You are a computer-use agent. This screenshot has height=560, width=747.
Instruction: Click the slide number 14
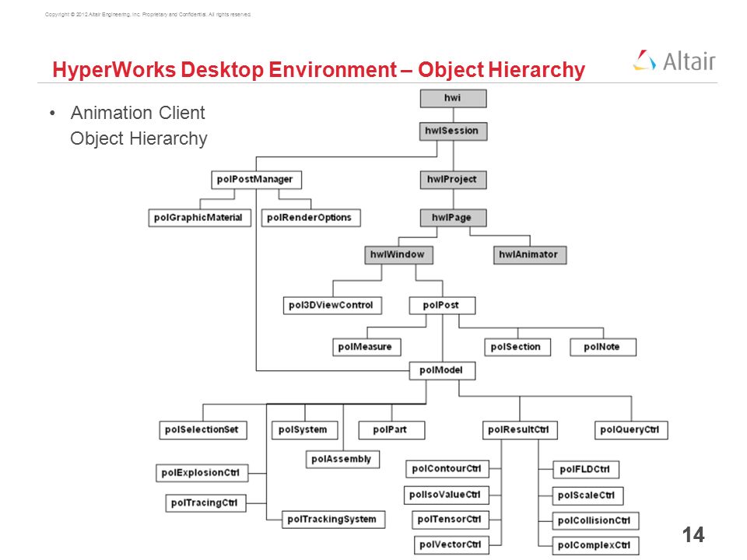(x=693, y=535)
